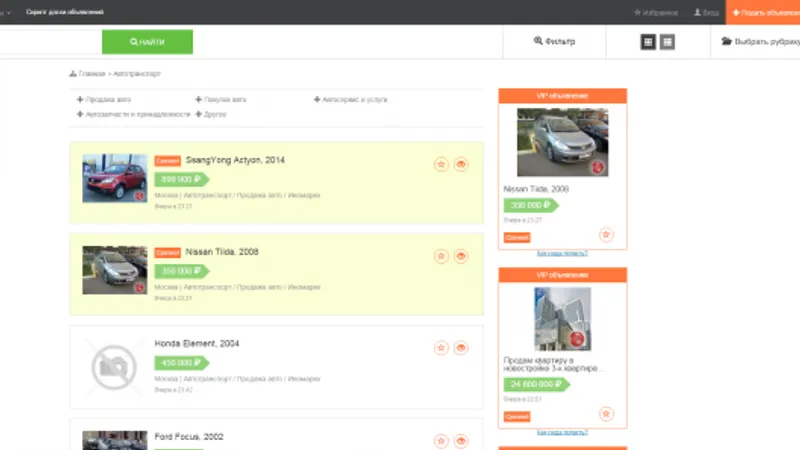Open VIP Nissan Tiida, 2008 title
The width and height of the screenshot is (800, 450).
click(x=536, y=189)
